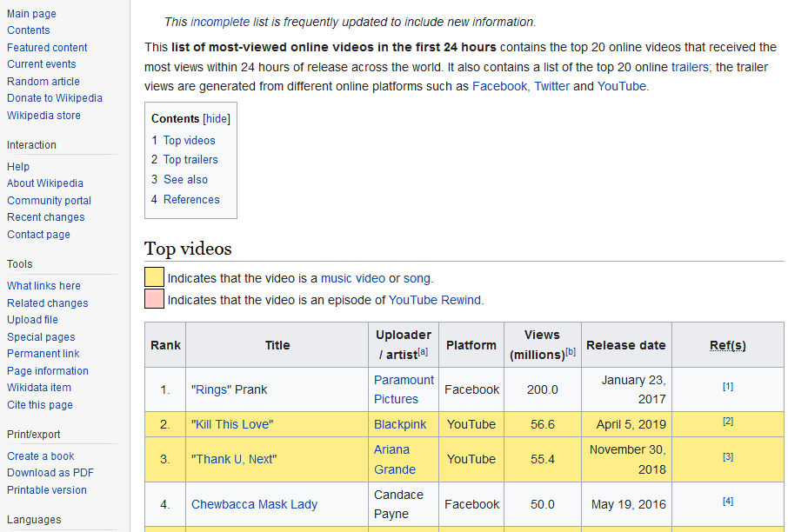Viewport: 788px width, 532px height.
Task: Open the References contents entry
Action: (x=191, y=199)
